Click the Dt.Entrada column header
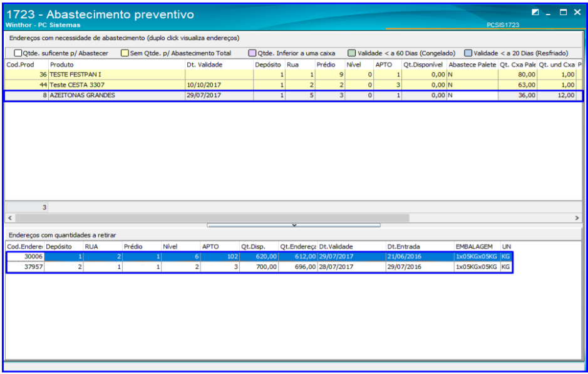 [x=420, y=246]
